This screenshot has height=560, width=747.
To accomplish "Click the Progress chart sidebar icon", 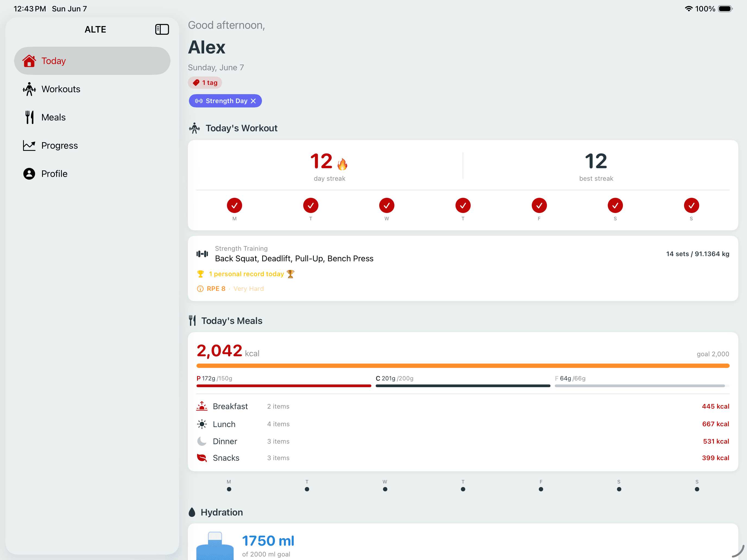I will [x=29, y=145].
